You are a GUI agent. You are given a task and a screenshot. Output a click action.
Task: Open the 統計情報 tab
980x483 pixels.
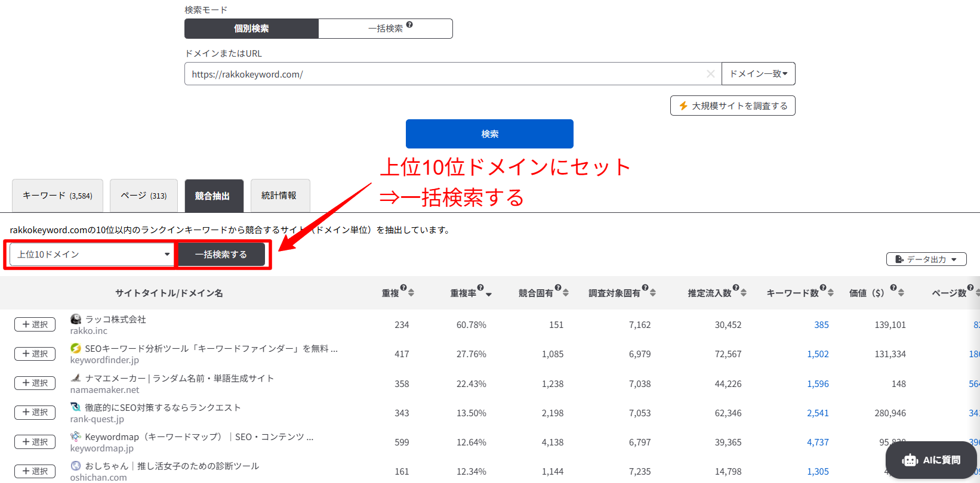point(279,196)
